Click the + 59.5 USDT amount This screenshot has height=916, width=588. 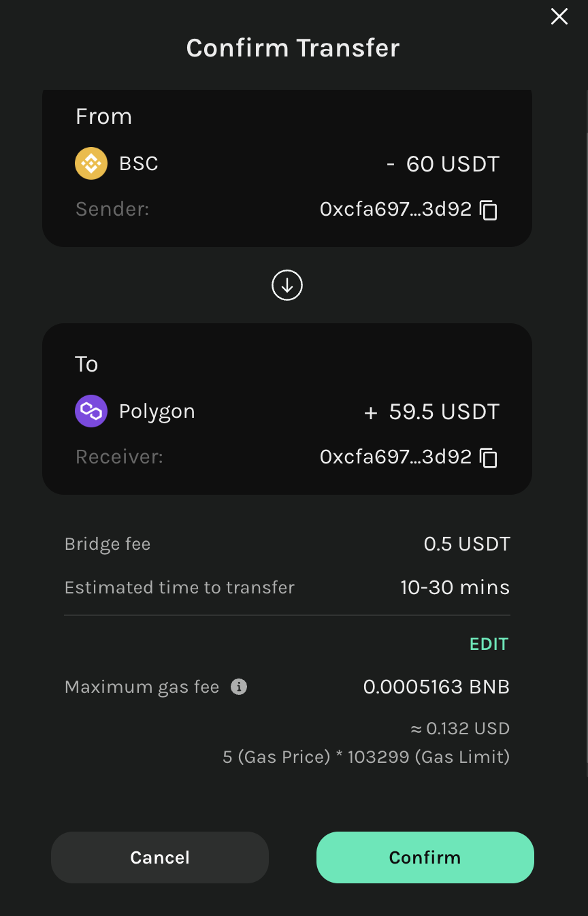point(432,412)
